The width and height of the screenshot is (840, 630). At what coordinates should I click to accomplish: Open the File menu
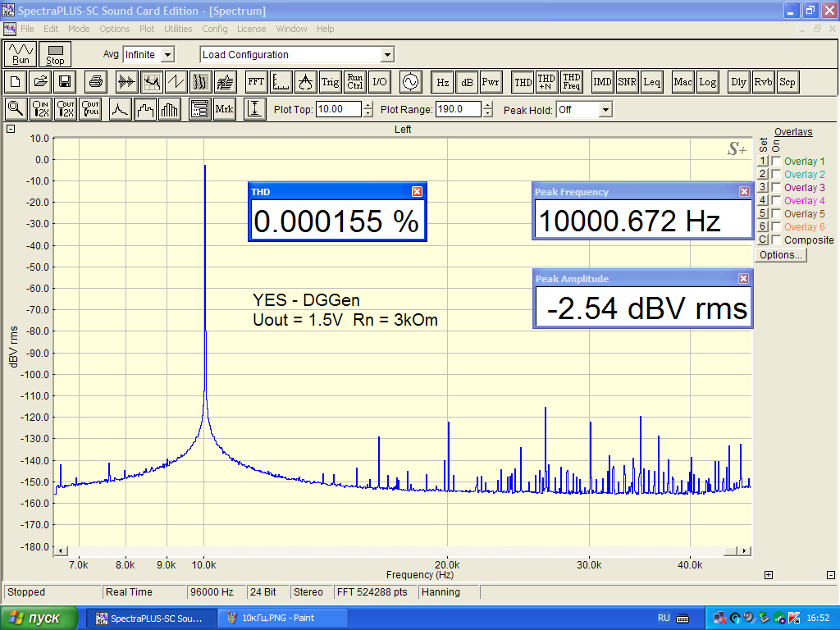(27, 29)
